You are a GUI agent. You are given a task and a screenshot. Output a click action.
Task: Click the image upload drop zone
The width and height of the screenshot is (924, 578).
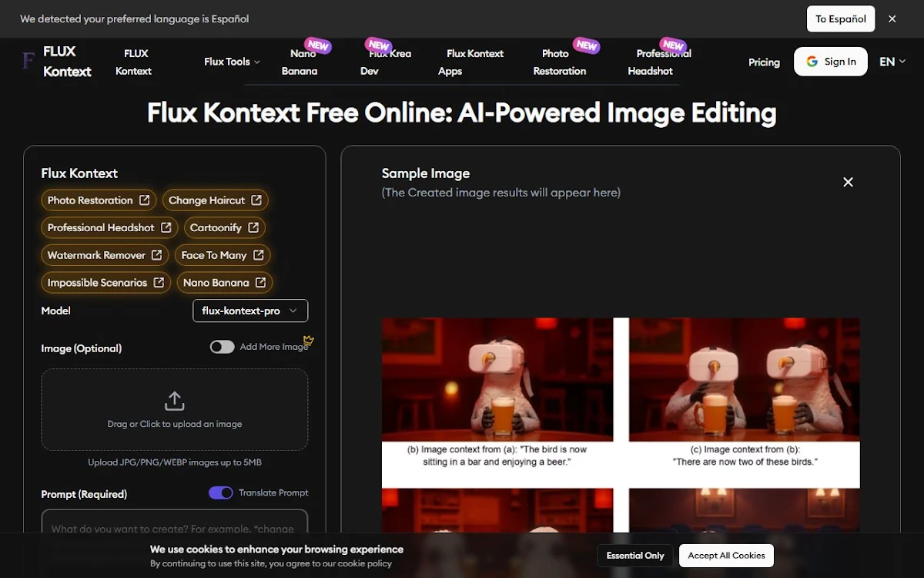pyautogui.click(x=175, y=409)
